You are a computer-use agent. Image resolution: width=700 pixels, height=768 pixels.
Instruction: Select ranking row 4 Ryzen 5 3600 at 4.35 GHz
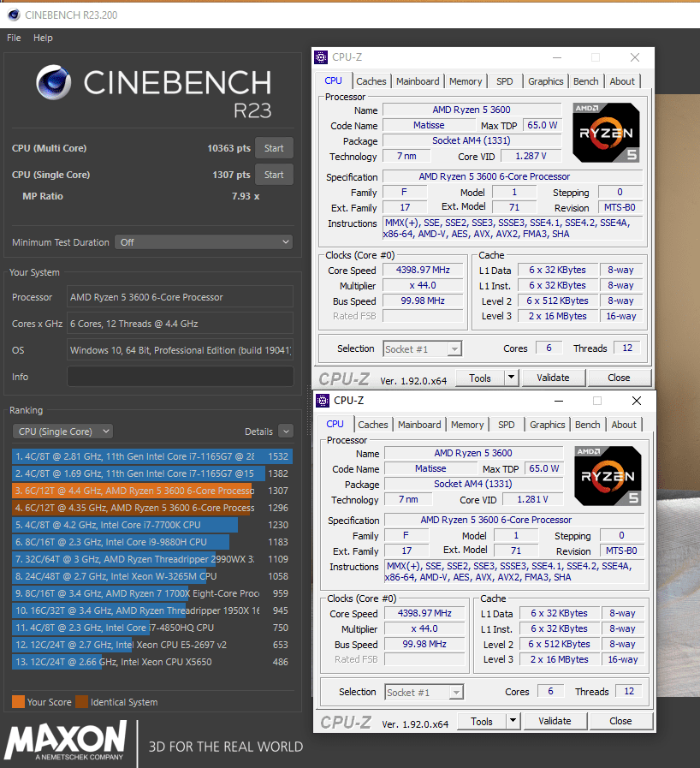click(x=152, y=508)
